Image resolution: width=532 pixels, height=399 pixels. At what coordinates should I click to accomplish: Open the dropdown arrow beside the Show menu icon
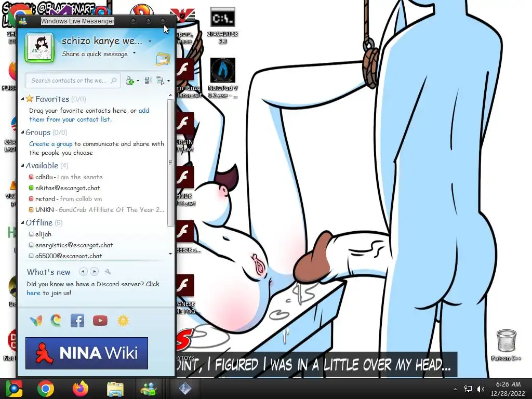click(x=169, y=81)
